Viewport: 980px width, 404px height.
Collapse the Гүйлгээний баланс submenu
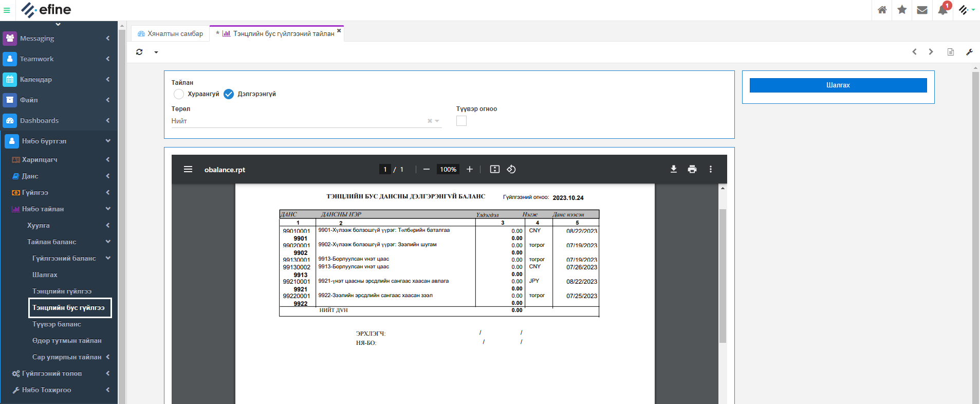59,258
